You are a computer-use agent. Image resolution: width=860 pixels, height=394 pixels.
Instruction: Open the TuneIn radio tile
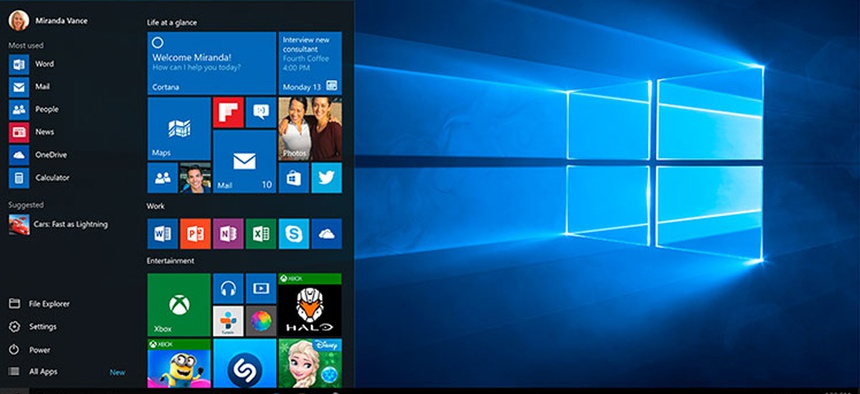pos(228,321)
